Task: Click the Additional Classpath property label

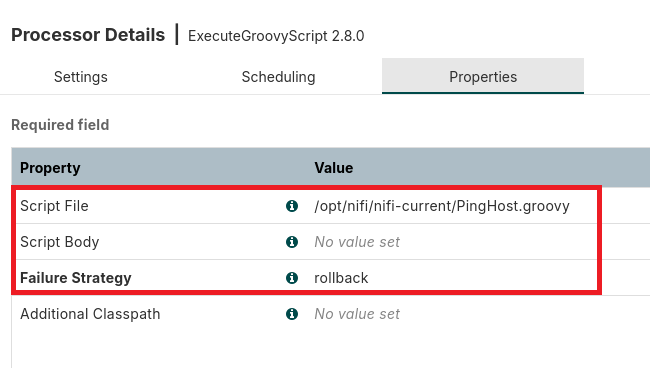Action: [90, 314]
